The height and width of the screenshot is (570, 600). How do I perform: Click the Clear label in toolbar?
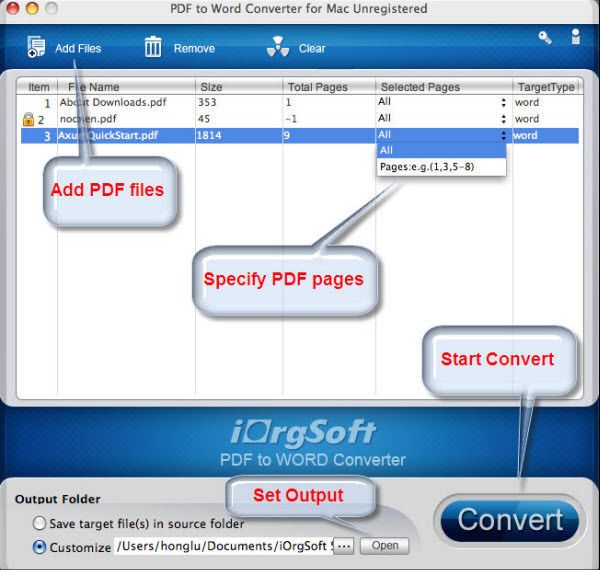(x=312, y=49)
